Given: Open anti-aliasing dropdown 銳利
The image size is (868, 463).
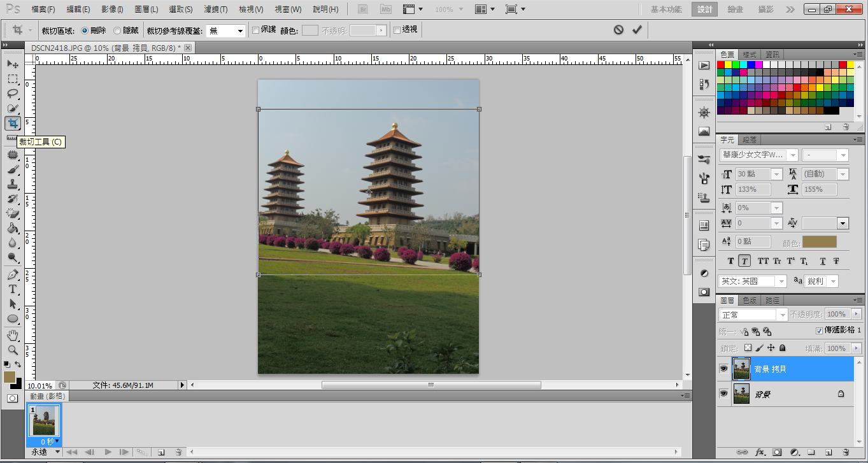Looking at the screenshot, I should coord(822,281).
